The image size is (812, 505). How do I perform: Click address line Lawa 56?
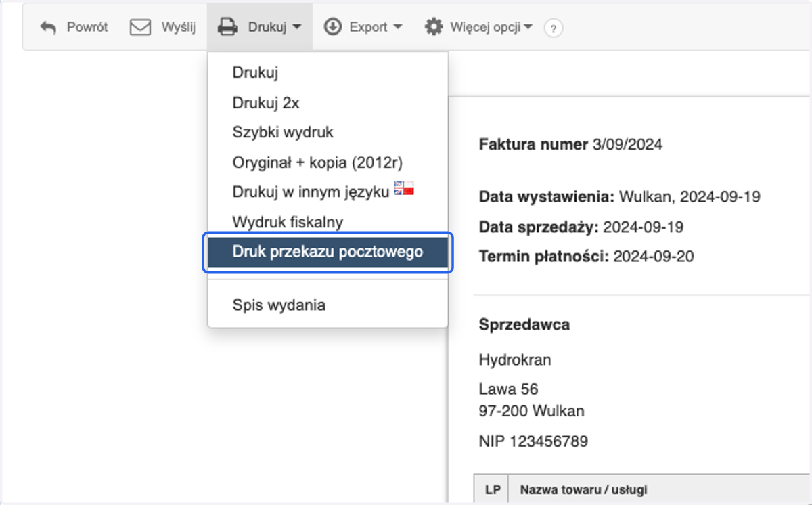pyautogui.click(x=509, y=389)
